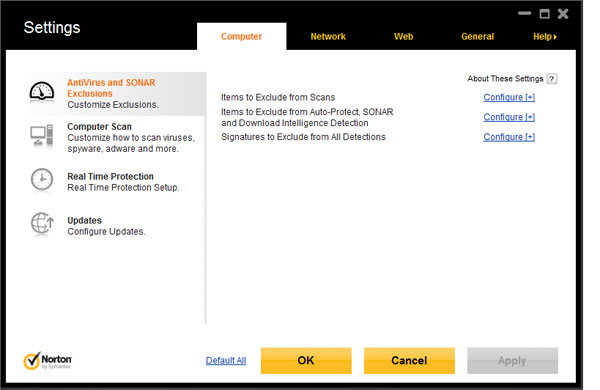This screenshot has width=600, height=390.
Task: Minimize the Settings window
Action: [524, 13]
